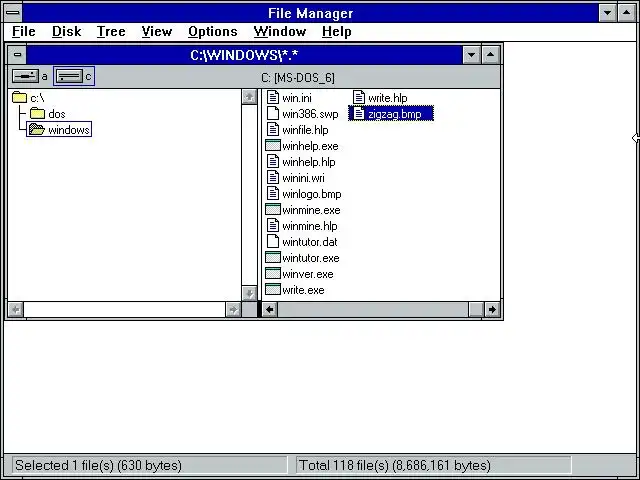Minimize the File Manager window
Image resolution: width=640 pixels, height=480 pixels.
point(607,13)
